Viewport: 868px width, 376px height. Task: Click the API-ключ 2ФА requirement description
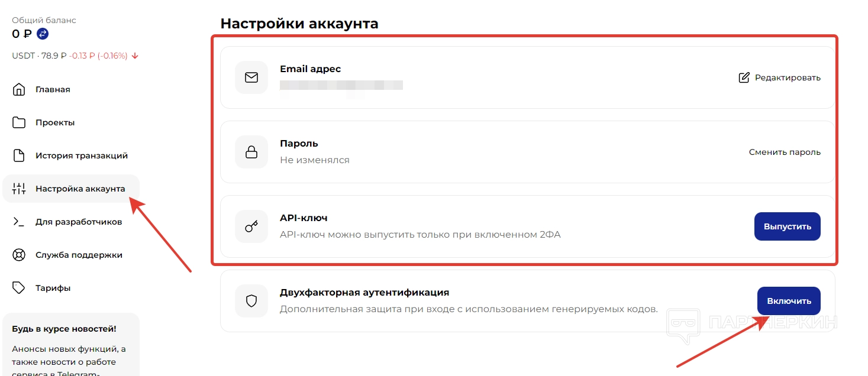coord(420,235)
